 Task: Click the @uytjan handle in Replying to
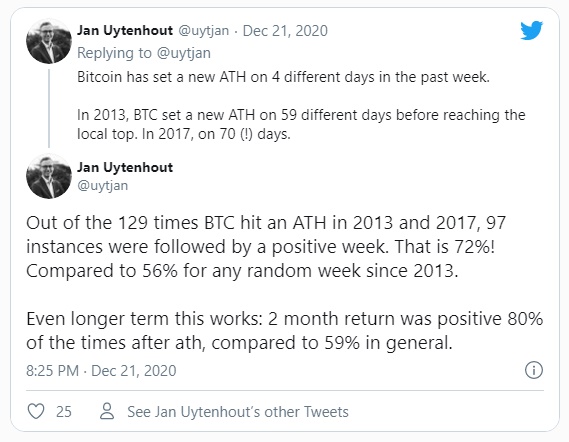pos(184,53)
